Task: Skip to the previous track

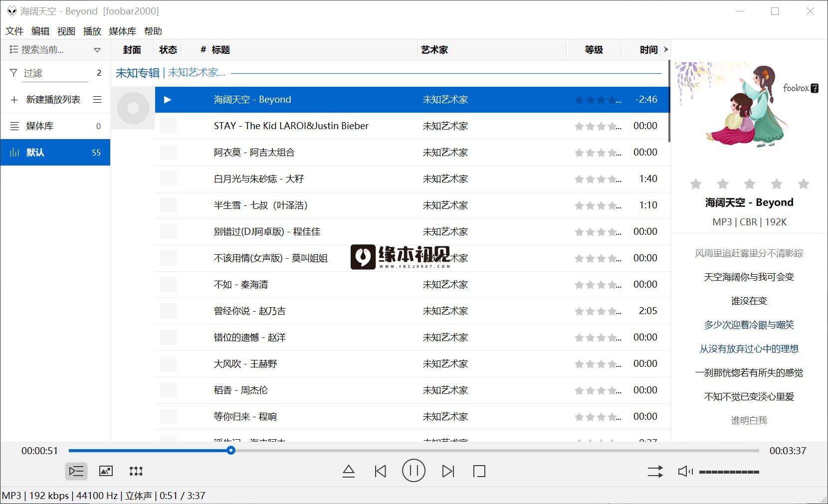Action: 381,471
